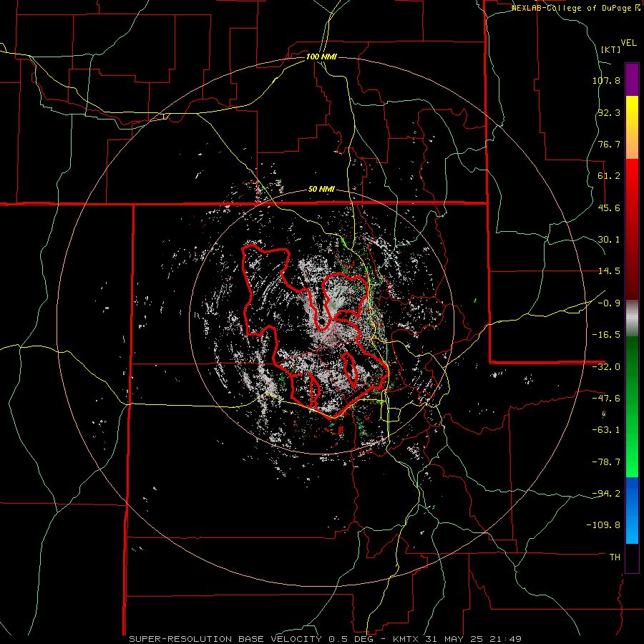The image size is (644, 644).
Task: Pick the blue segment of the color bar
Action: coord(632,510)
